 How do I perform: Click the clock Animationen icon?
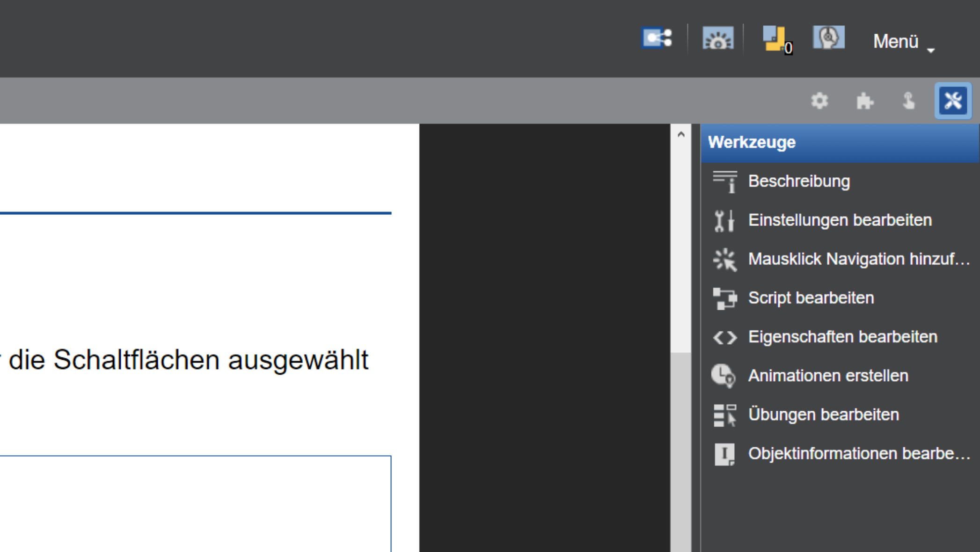pyautogui.click(x=724, y=376)
